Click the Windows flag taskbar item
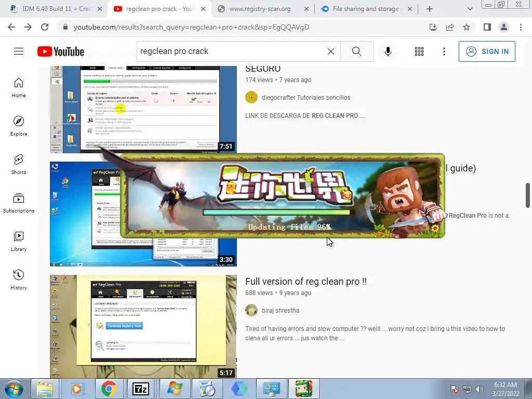This screenshot has height=399, width=532. click(x=175, y=389)
